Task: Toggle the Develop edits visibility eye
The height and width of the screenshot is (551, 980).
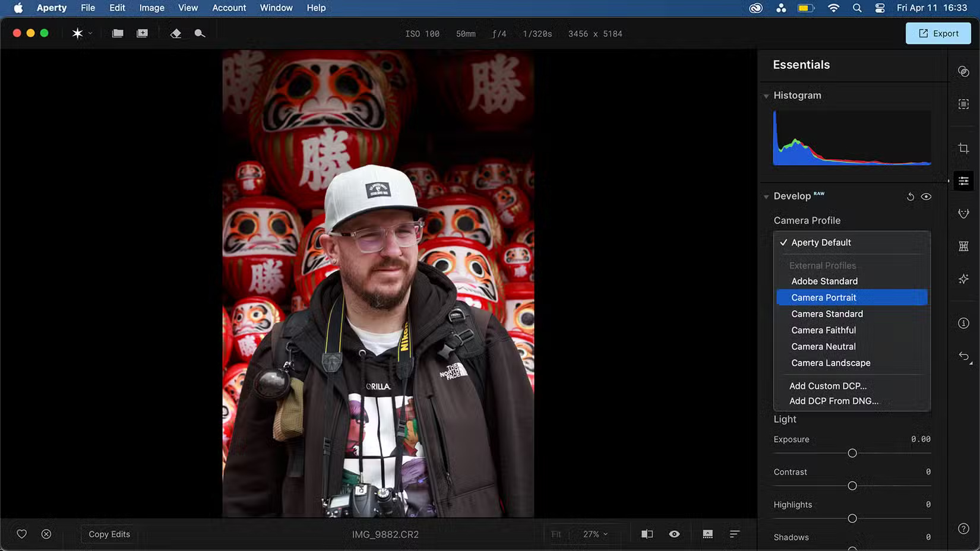Action: pos(926,196)
